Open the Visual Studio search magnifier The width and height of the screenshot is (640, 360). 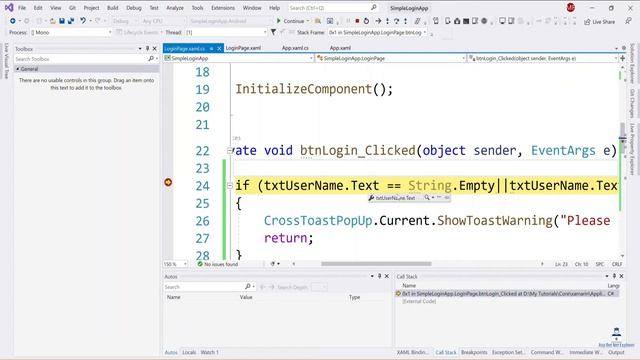pos(373,7)
